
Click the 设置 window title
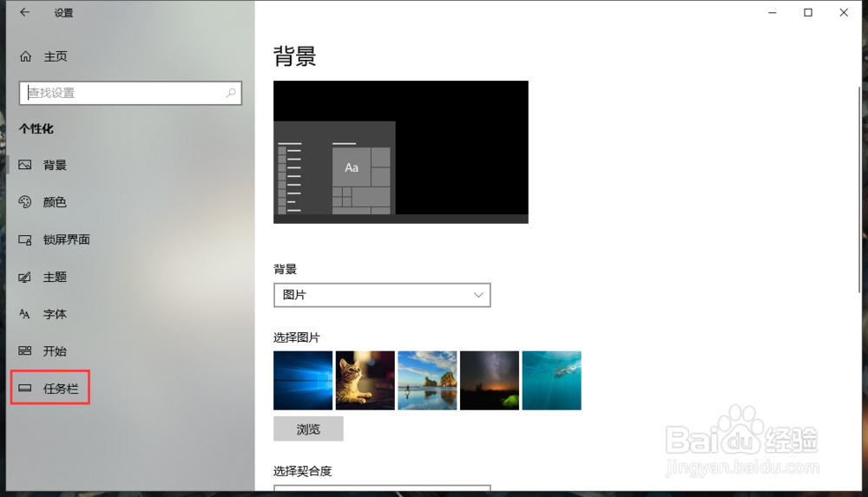(x=63, y=13)
